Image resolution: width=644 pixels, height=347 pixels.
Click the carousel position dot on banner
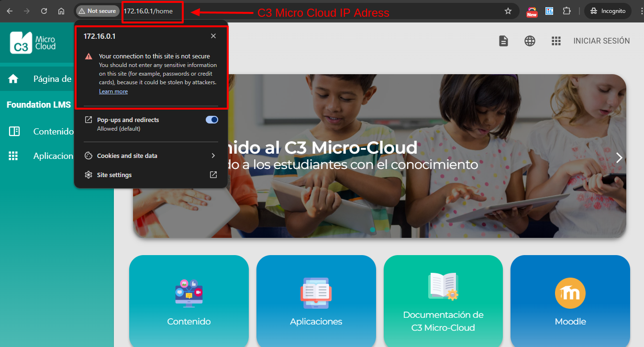[373, 230]
